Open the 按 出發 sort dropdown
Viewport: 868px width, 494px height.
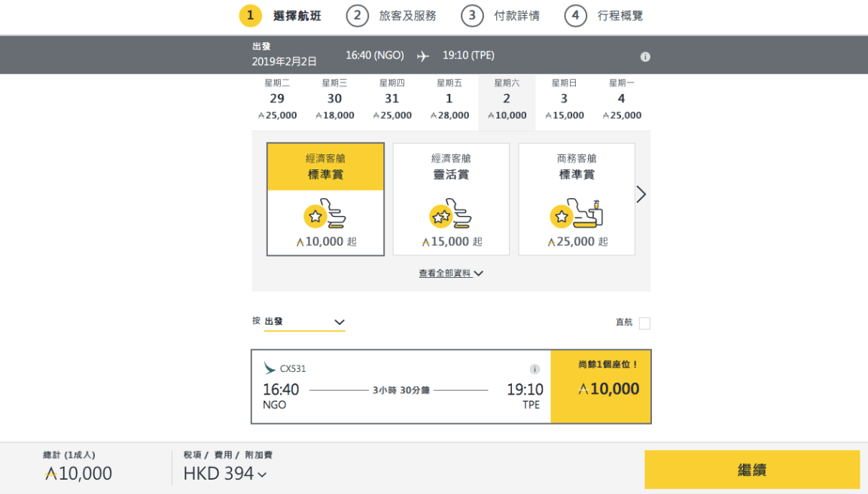(x=304, y=322)
